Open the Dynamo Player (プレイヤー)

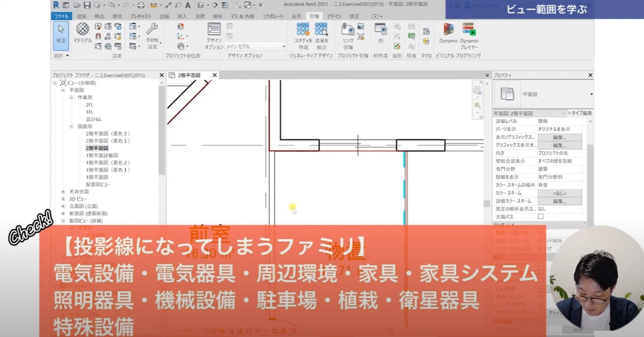tap(468, 33)
